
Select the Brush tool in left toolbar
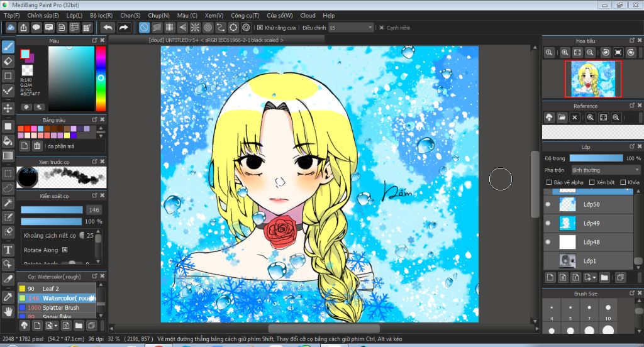tap(8, 47)
